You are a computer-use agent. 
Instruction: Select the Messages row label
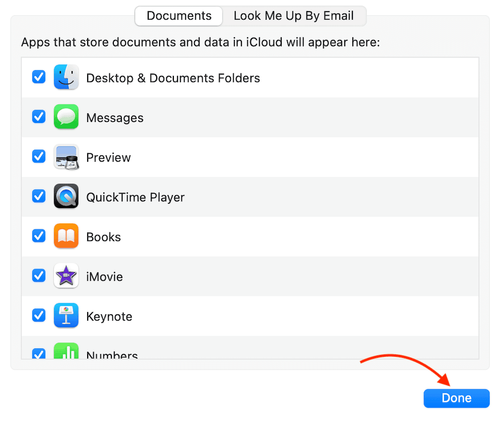(x=115, y=118)
